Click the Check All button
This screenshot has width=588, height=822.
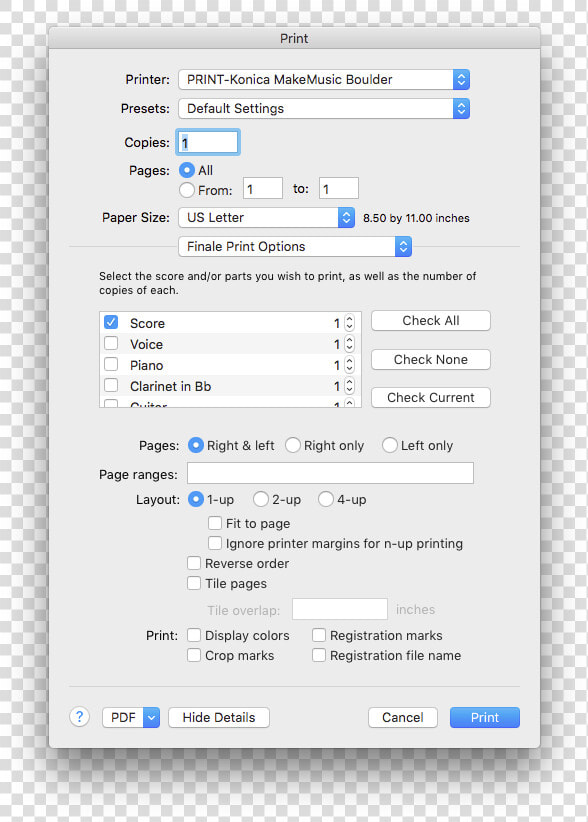coord(431,320)
